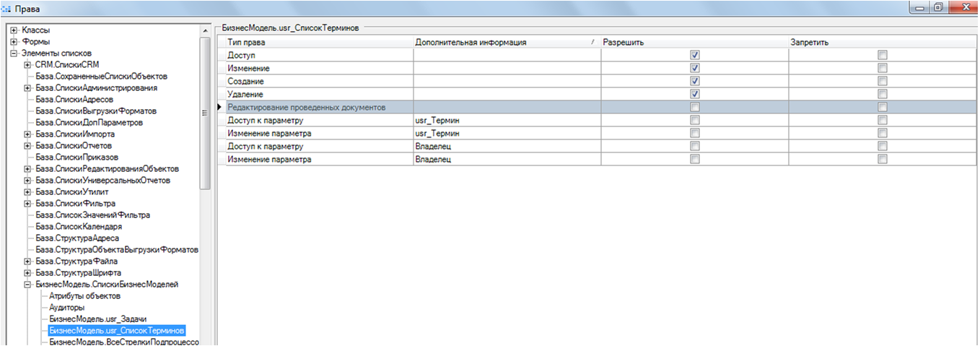The image size is (980, 346).
Task: Click Дополнительная информация column header
Action: (x=505, y=42)
